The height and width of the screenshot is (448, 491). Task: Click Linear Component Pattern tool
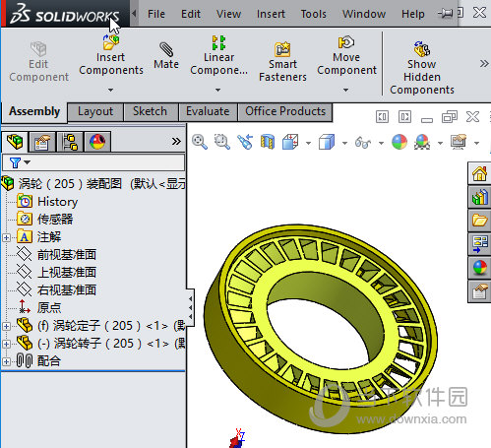(218, 56)
